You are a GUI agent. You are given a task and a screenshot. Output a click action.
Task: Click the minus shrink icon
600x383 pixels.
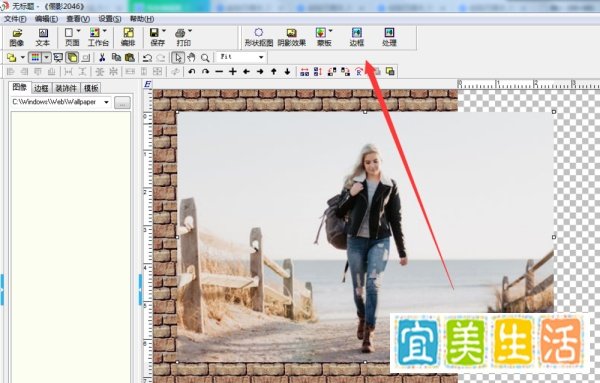pos(219,72)
